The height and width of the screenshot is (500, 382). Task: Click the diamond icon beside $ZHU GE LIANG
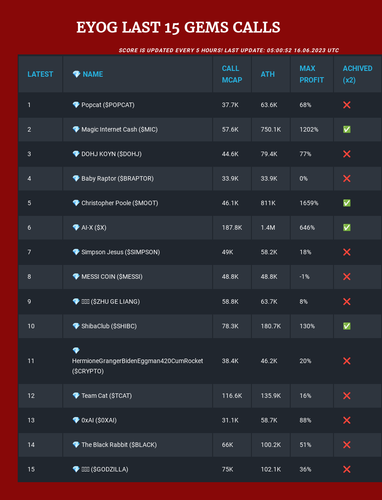click(76, 302)
